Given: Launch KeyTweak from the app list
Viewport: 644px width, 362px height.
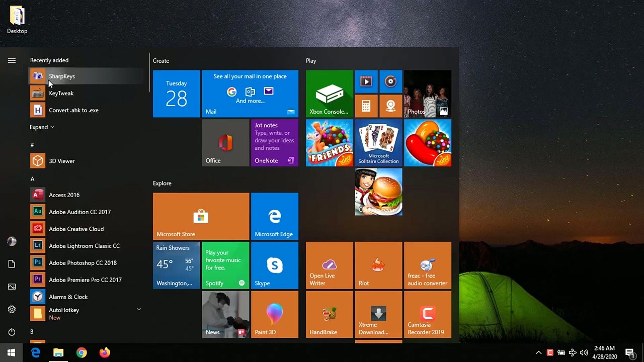Looking at the screenshot, I should 61,94.
